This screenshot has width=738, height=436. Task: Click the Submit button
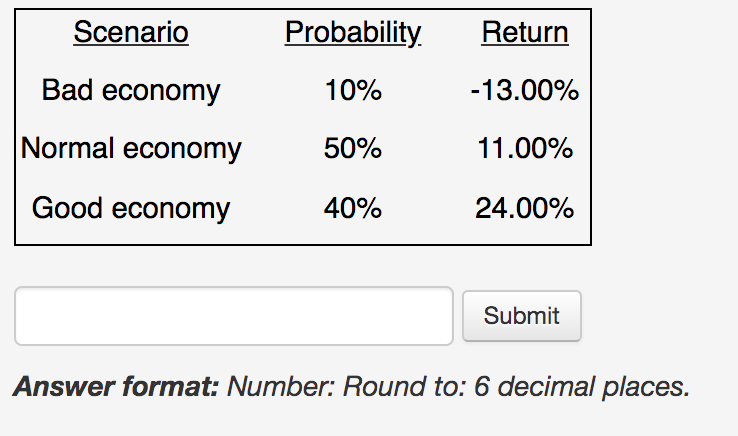click(522, 316)
